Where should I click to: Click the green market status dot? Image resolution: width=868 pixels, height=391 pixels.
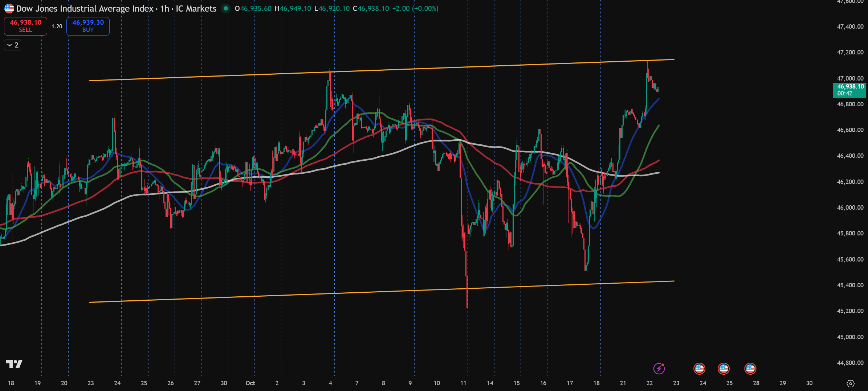tap(226, 8)
